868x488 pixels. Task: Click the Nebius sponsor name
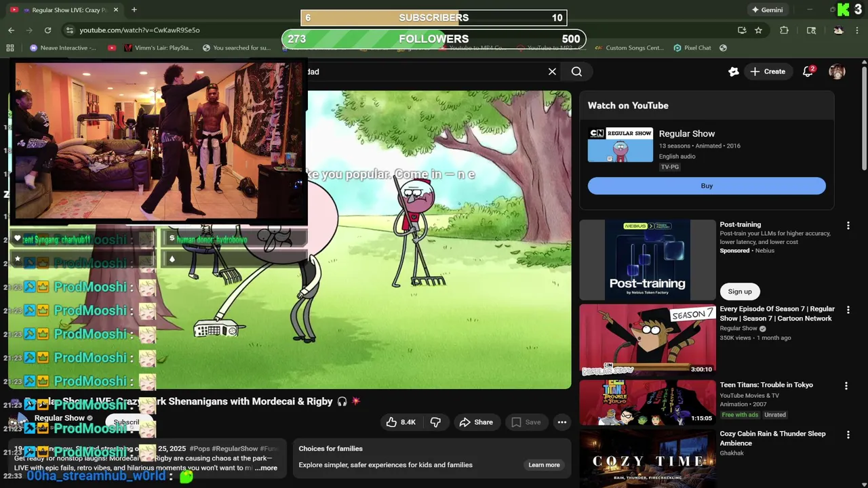[764, 251]
